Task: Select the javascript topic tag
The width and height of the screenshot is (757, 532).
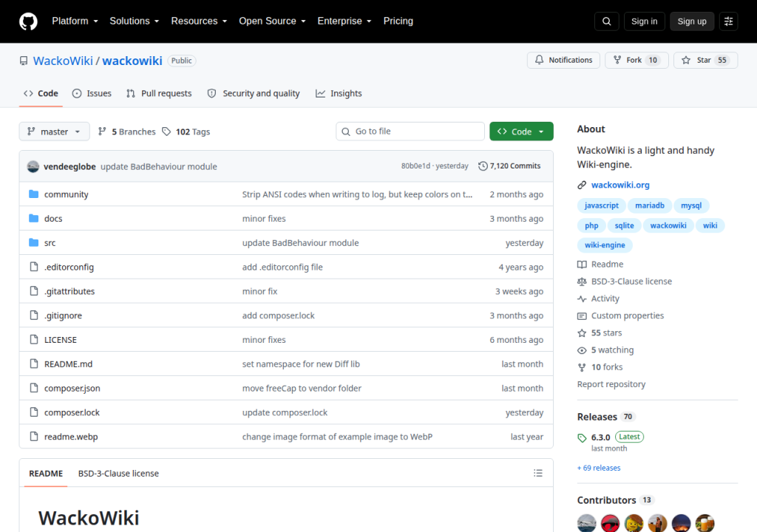Action: click(601, 205)
